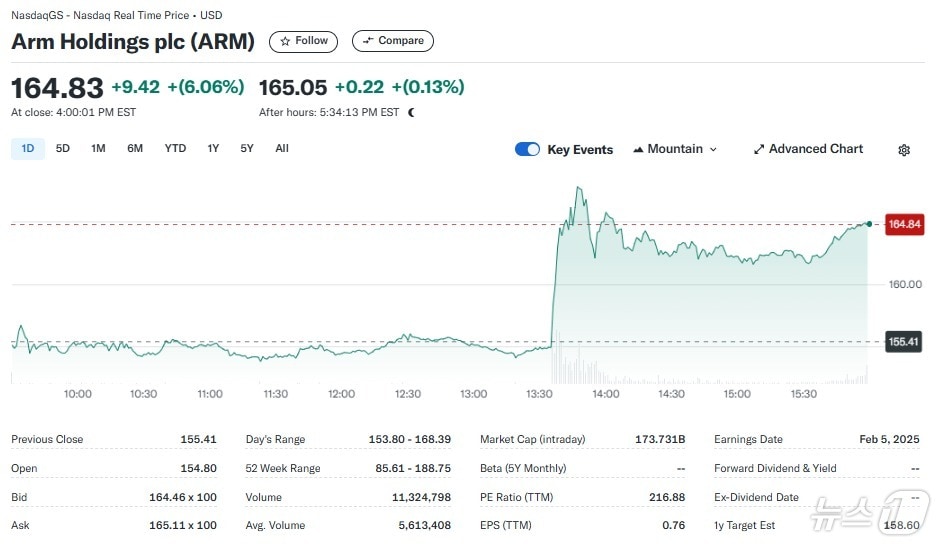
Task: Click the 1y Target Est label
Action: tap(744, 525)
